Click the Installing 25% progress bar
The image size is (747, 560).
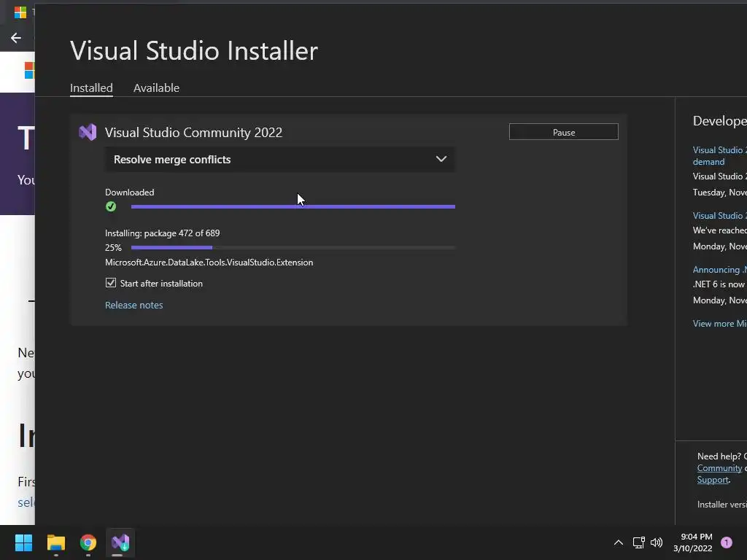[x=293, y=248]
